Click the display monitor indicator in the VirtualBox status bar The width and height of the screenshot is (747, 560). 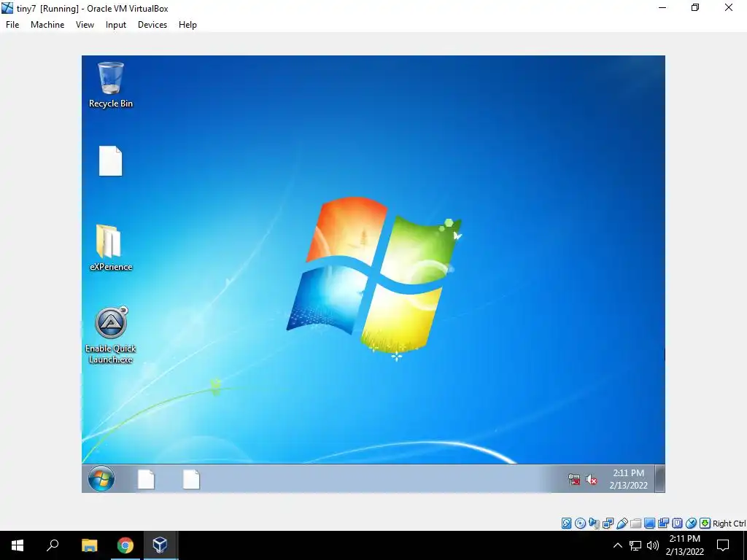[649, 524]
